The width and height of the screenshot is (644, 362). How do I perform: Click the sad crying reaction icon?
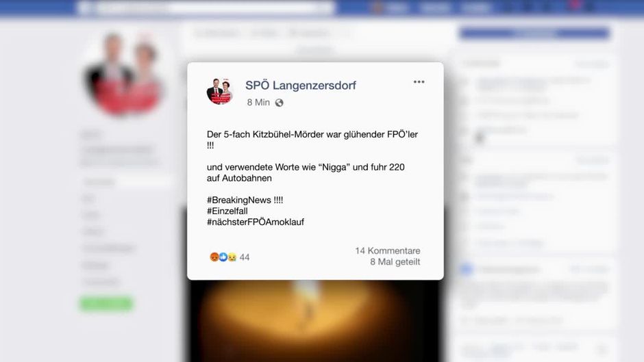tap(232, 257)
